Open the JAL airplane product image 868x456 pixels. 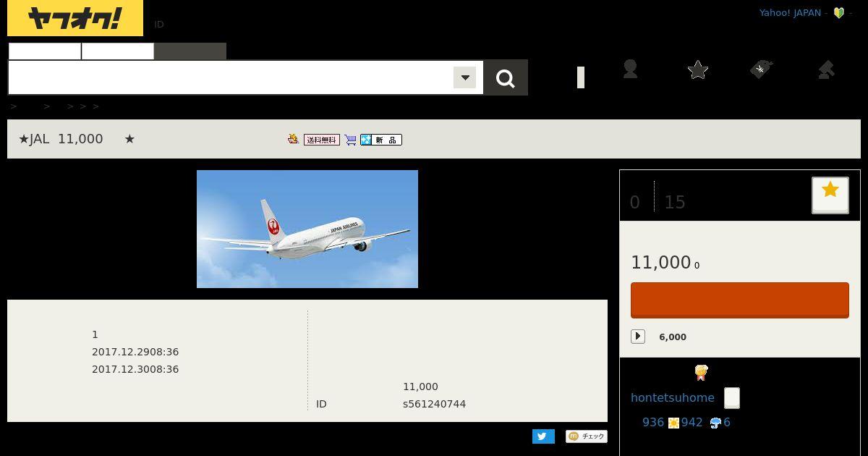[307, 229]
